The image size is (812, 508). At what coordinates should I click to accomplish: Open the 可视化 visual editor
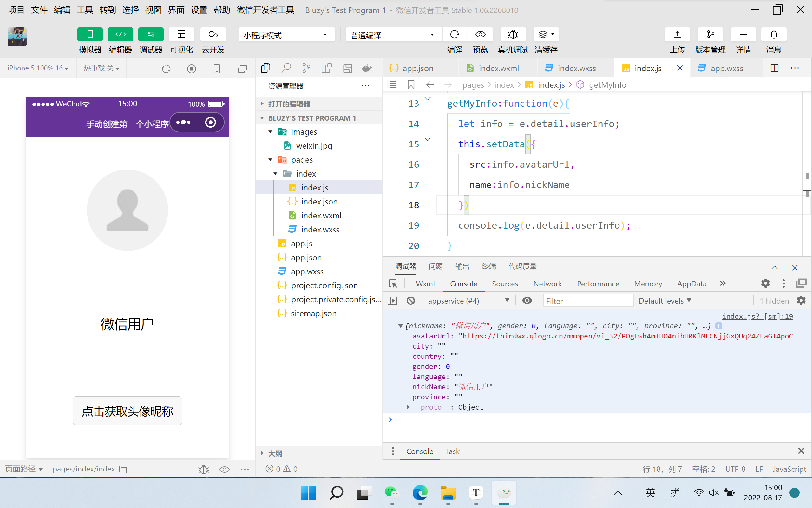pyautogui.click(x=181, y=34)
